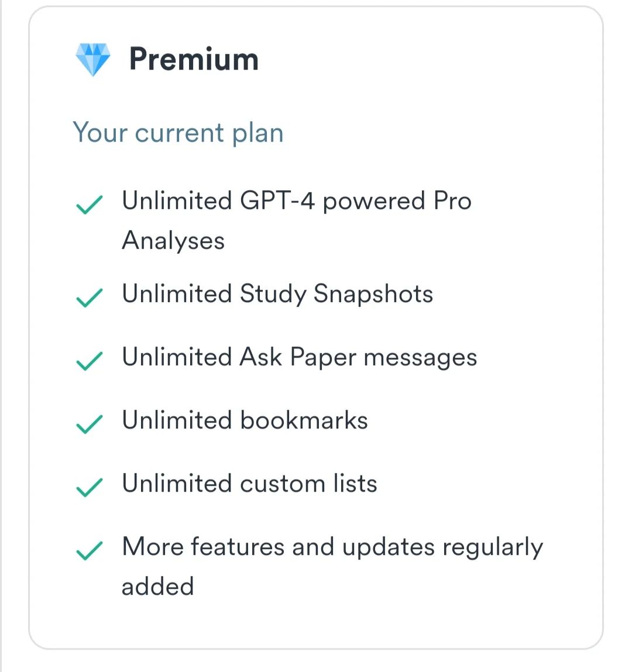Viewport: 632px width, 672px height.
Task: Click the checkmark next to Unlimited Study Snapshots
Action: click(90, 297)
